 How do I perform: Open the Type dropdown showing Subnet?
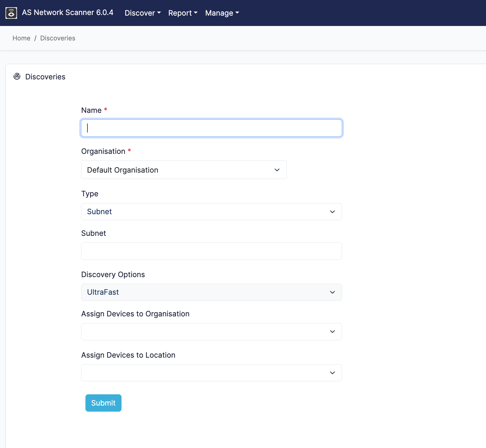tap(212, 212)
